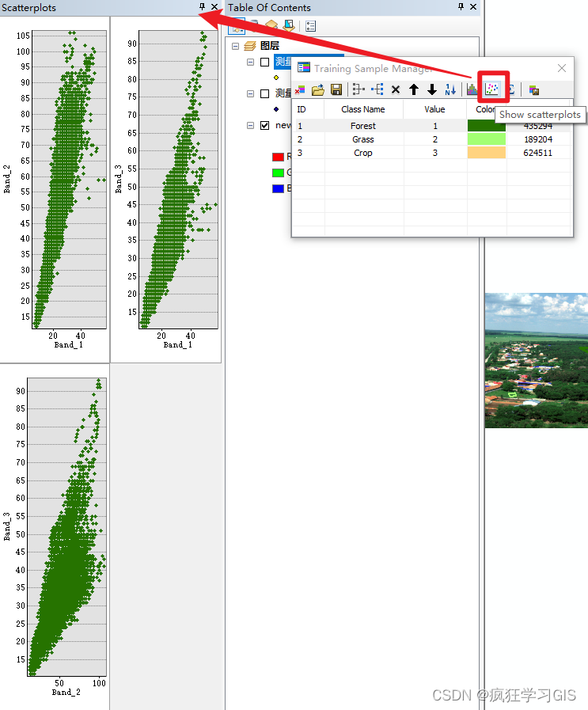Pin the Scatterplots panel
The width and height of the screenshot is (588, 710).
pyautogui.click(x=203, y=6)
